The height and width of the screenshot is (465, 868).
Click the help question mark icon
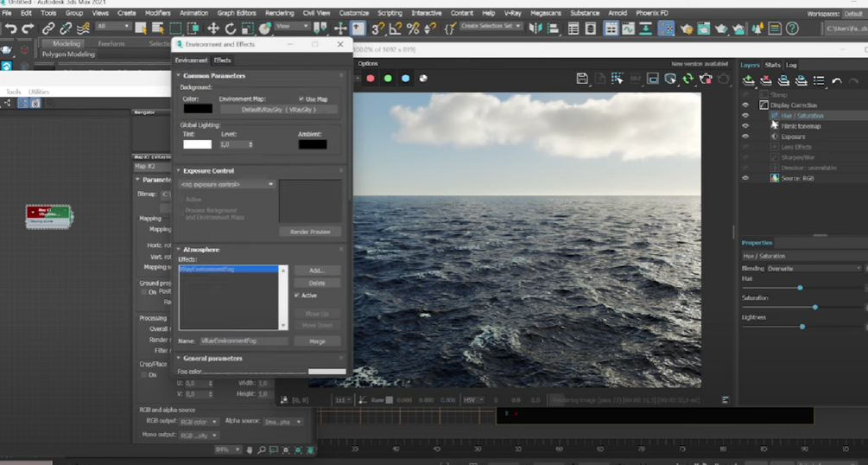(x=792, y=28)
